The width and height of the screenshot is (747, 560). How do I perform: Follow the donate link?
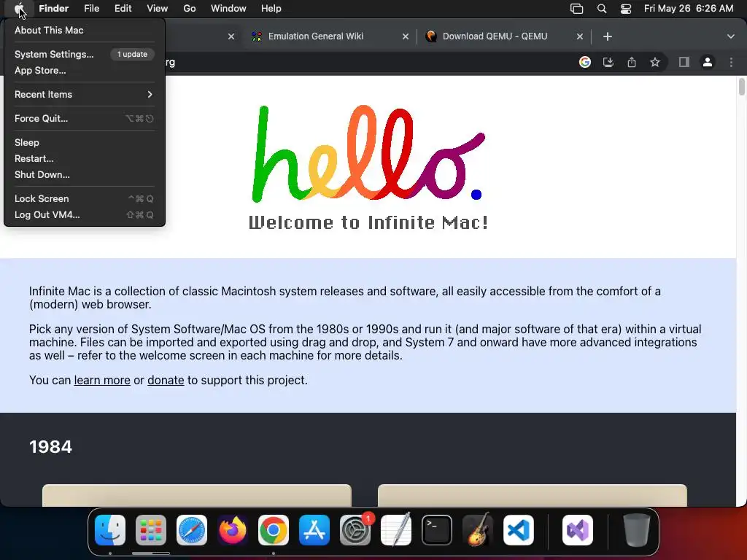pos(166,380)
